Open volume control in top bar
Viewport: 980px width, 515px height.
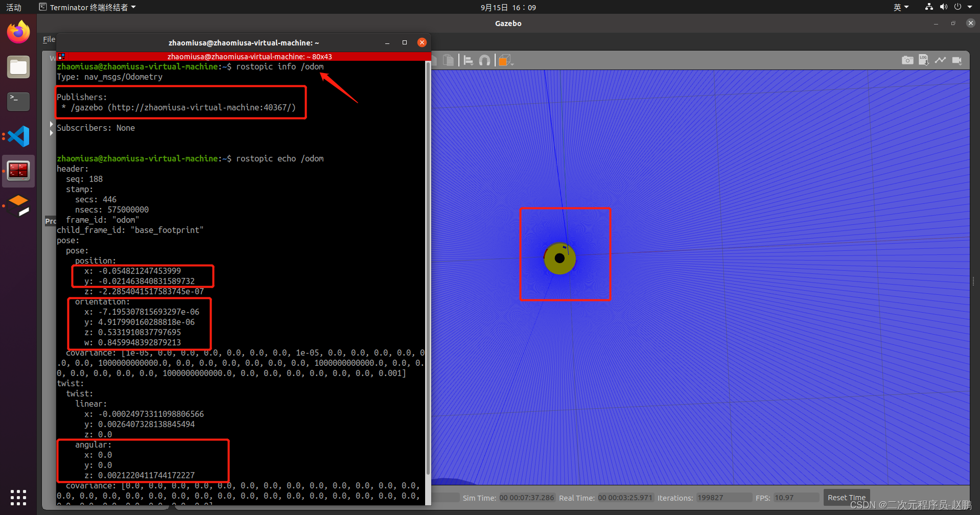point(943,7)
